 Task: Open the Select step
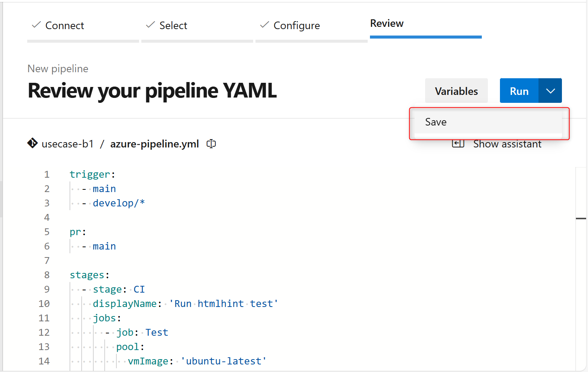tap(173, 25)
